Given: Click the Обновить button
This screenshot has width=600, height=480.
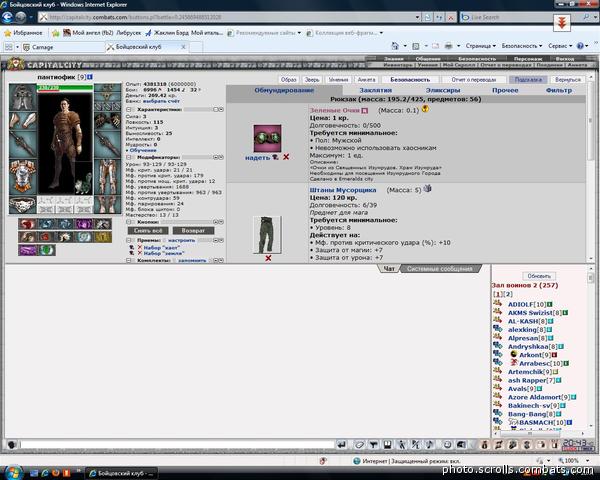Looking at the screenshot, I should coord(539,276).
